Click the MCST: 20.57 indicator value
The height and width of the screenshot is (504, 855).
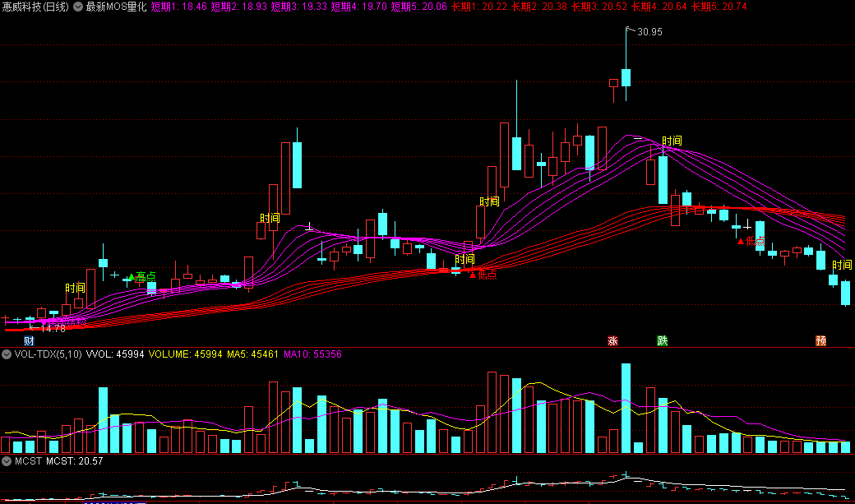[75, 461]
